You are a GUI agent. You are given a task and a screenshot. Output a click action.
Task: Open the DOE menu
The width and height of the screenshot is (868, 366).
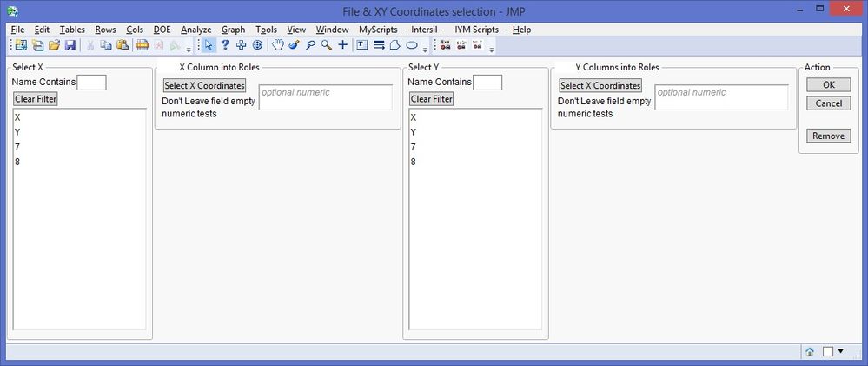point(162,30)
